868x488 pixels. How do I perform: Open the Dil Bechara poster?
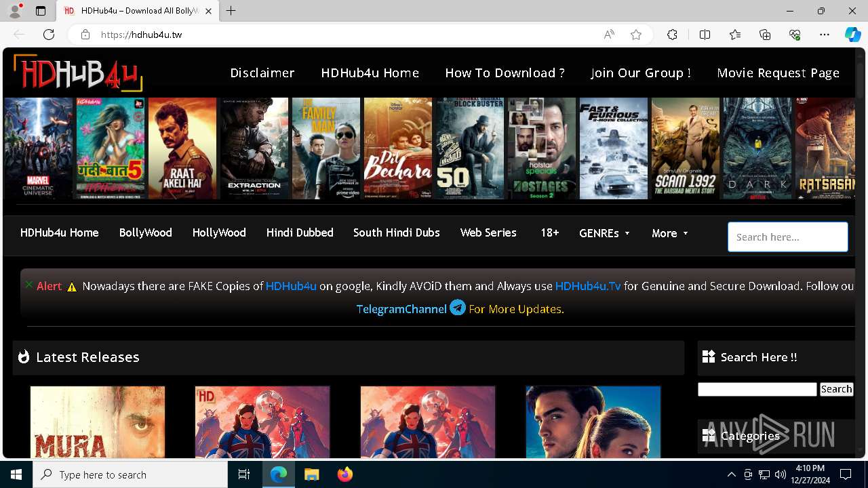click(398, 148)
